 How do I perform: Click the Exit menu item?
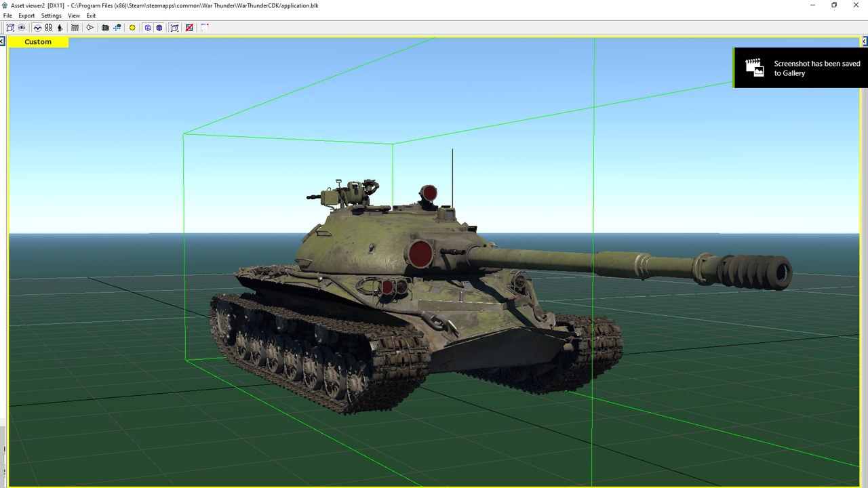(91, 16)
